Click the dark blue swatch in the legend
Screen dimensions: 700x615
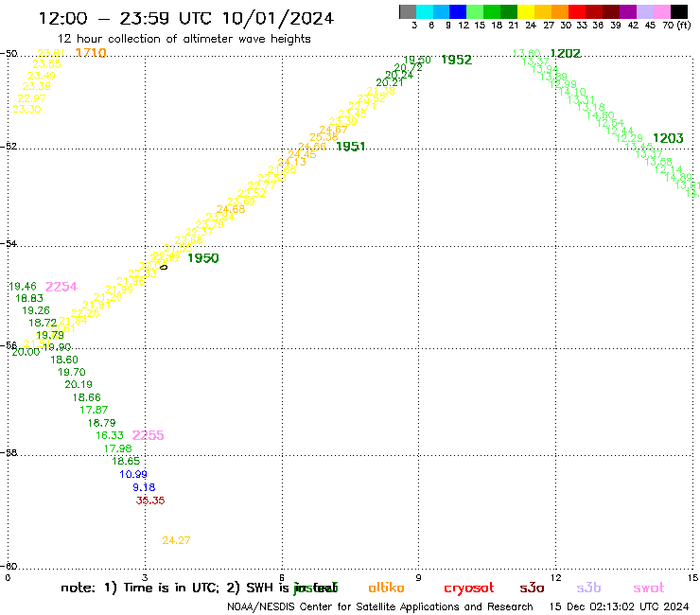coord(458,11)
